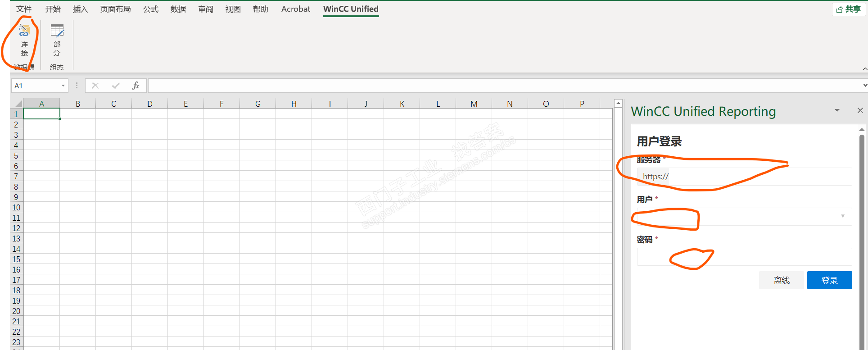The height and width of the screenshot is (350, 868).
Task: Open the insert function fx dialog
Action: pyautogui.click(x=136, y=86)
